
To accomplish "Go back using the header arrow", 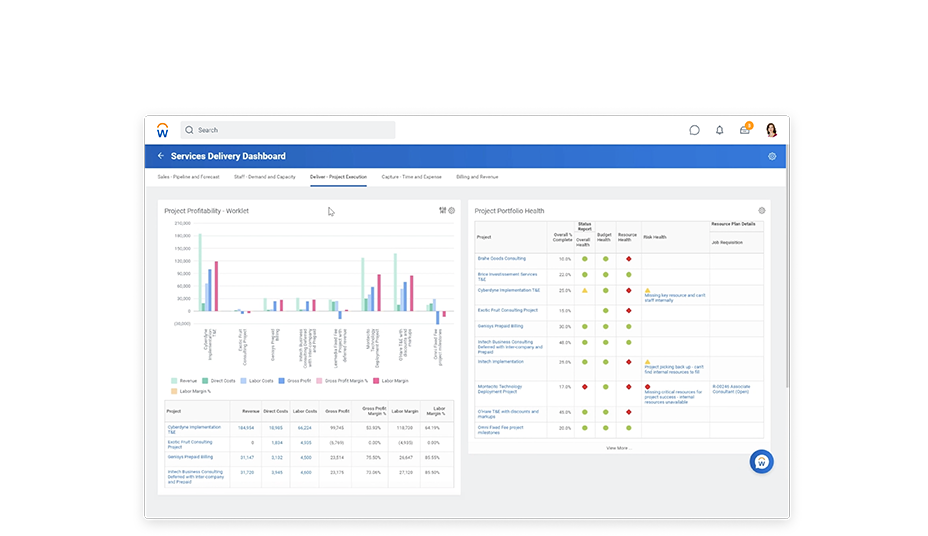I will coord(160,156).
